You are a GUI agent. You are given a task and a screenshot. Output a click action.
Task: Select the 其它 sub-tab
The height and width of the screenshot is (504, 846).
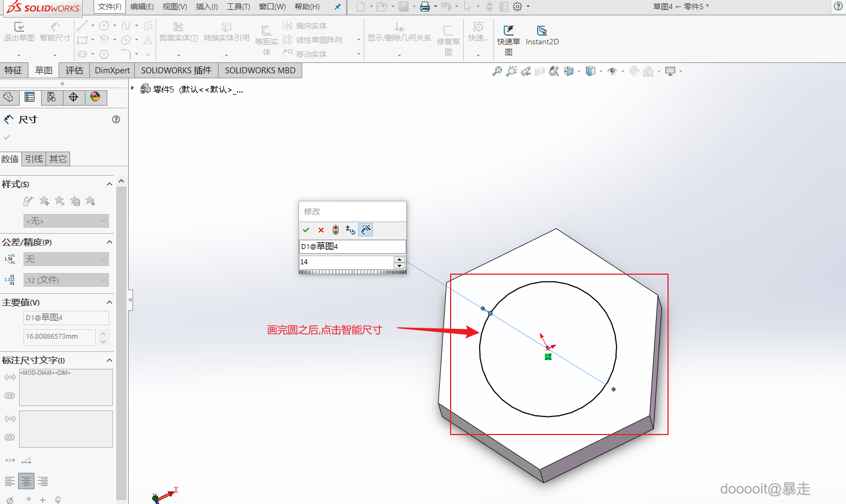[58, 159]
